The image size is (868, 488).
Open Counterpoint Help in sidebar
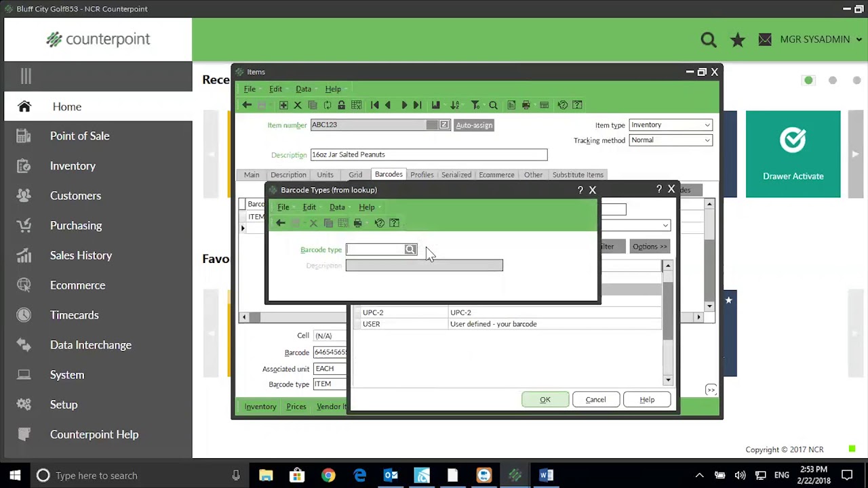click(94, 434)
